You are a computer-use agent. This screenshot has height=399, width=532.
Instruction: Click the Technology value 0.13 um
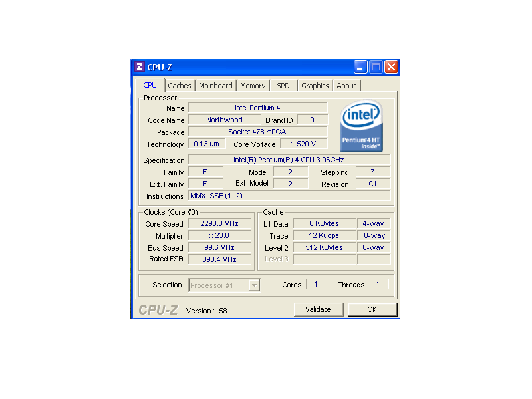tap(207, 144)
